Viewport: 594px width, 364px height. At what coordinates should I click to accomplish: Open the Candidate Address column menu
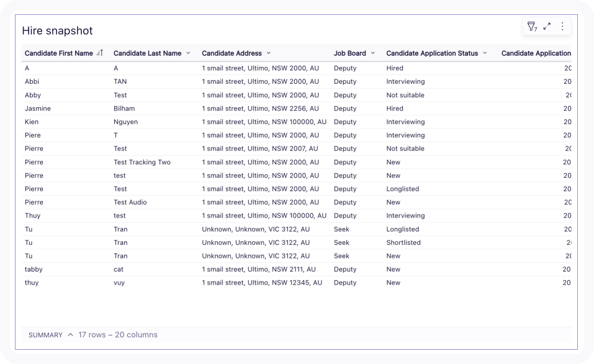tap(268, 53)
